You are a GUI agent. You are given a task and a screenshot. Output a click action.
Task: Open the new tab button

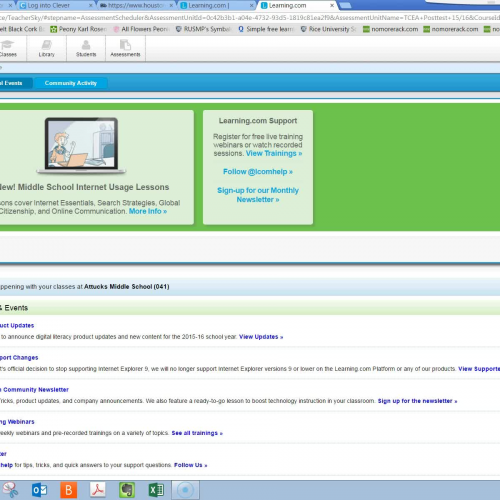coord(345,5)
